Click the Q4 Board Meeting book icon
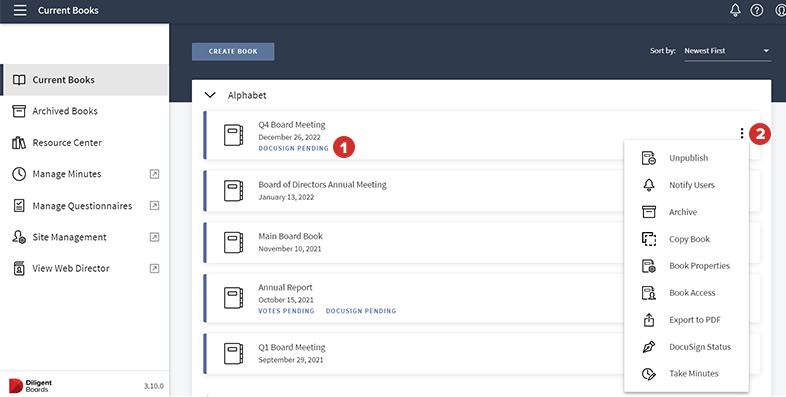786x397 pixels. (x=233, y=135)
